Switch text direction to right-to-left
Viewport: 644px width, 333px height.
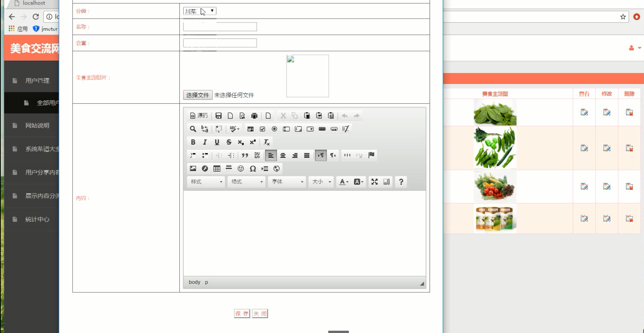click(333, 155)
